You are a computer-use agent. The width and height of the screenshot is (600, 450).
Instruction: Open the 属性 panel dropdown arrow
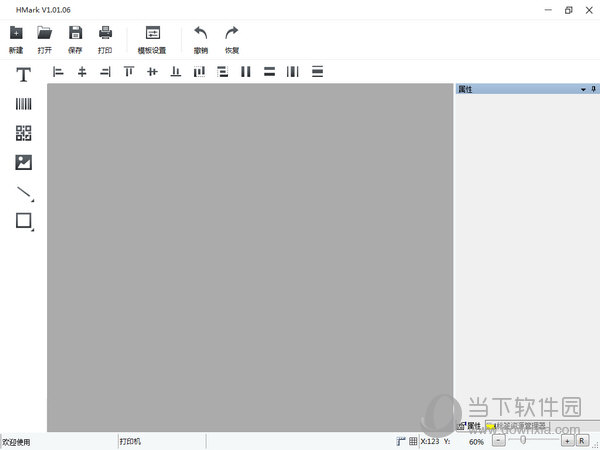[x=583, y=90]
